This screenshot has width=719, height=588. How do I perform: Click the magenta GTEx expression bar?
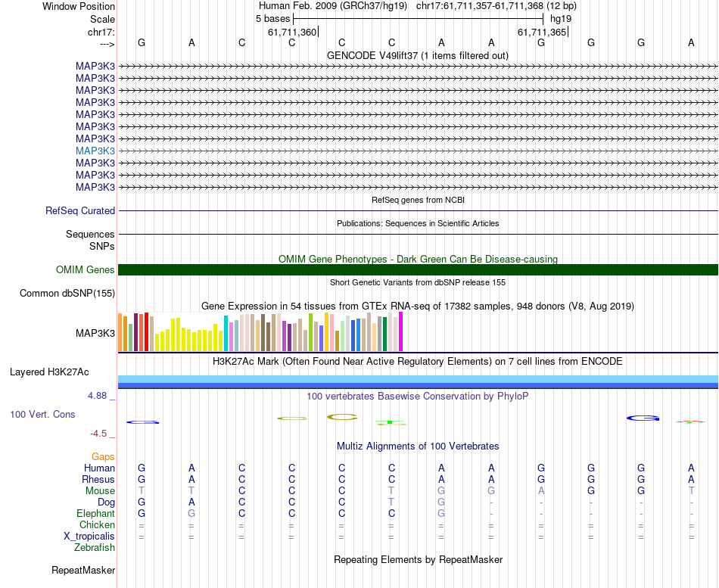[x=401, y=331]
